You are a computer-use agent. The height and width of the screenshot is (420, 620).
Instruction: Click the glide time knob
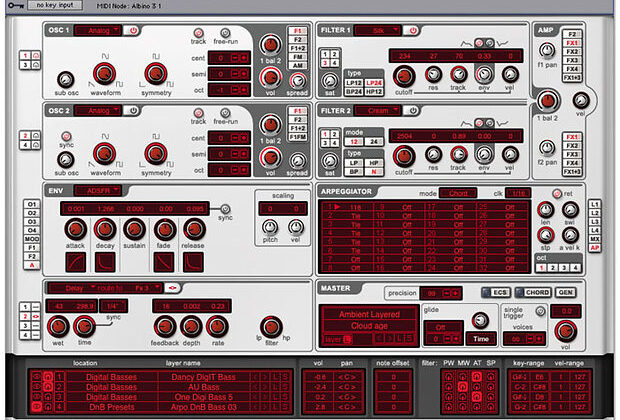point(480,320)
